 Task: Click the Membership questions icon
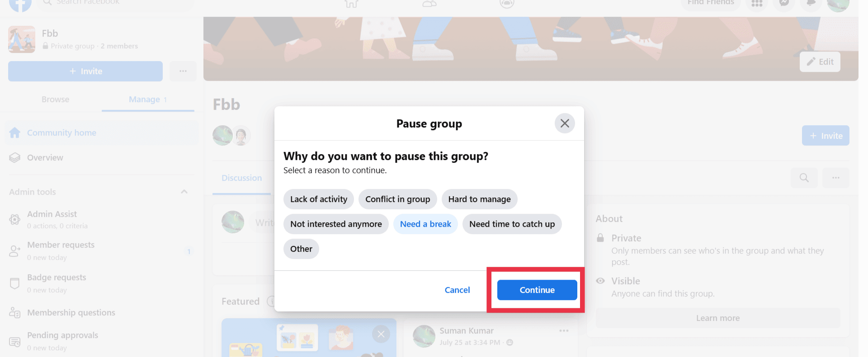[x=15, y=313]
